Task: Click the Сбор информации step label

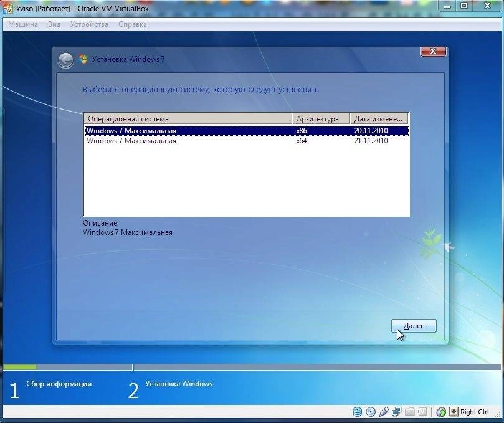Action: [x=59, y=384]
